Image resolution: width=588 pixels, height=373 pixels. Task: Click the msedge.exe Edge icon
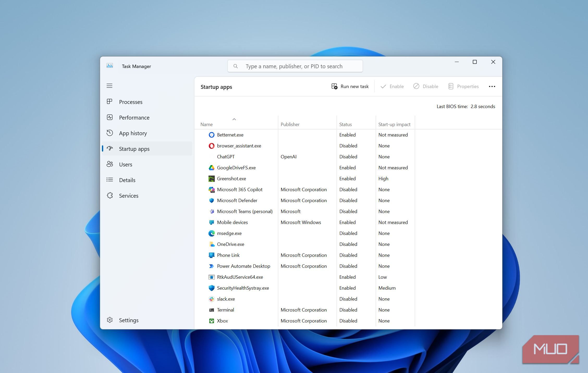coord(212,233)
